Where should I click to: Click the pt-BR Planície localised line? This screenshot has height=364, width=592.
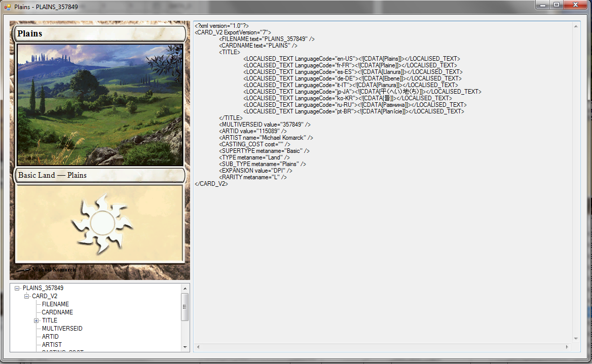[354, 112]
